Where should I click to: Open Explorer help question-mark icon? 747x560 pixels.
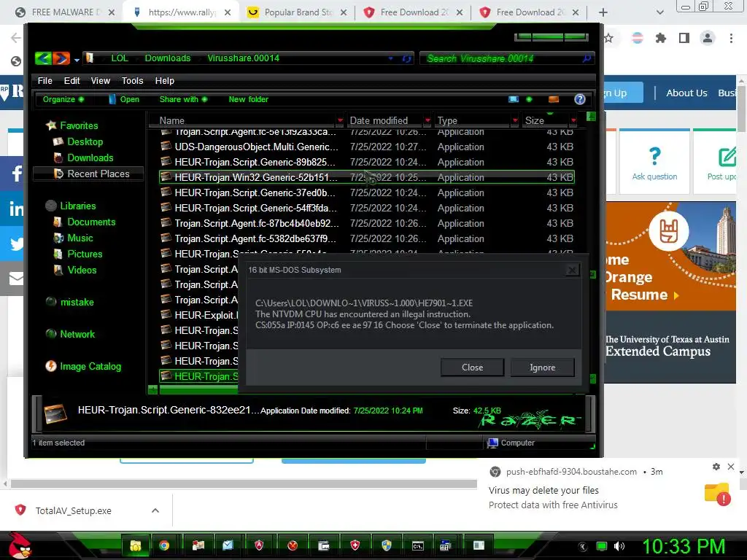coord(580,99)
